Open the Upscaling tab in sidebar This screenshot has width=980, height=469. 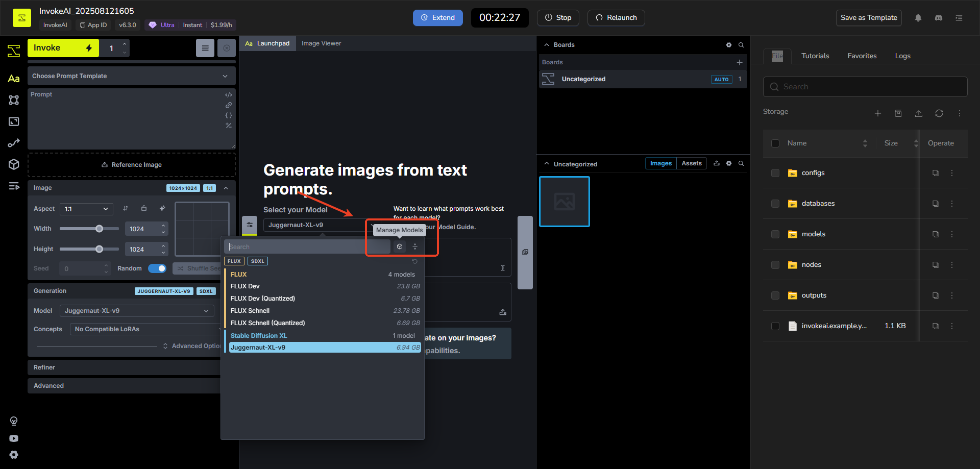[x=14, y=121]
